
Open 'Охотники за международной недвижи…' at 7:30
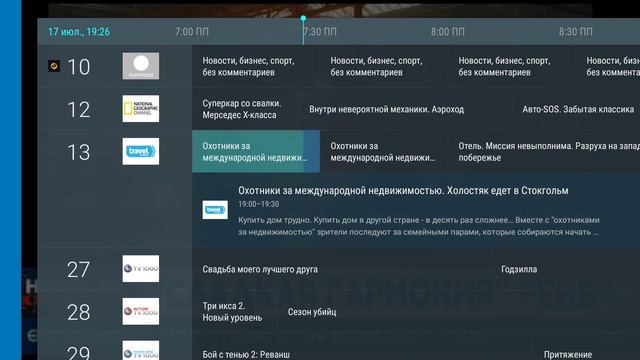[x=384, y=151]
